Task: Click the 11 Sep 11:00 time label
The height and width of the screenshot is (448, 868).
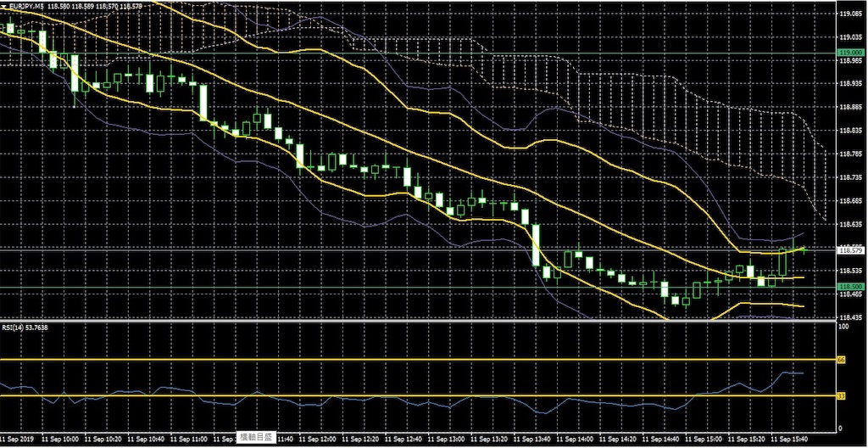Action: (x=189, y=439)
